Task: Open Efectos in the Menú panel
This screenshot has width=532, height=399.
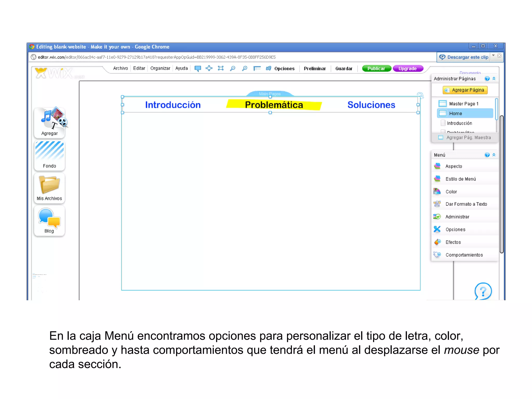Action: point(465,242)
